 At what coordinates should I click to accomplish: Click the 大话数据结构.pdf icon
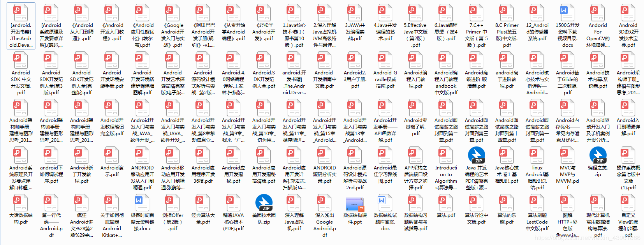coord(21,203)
